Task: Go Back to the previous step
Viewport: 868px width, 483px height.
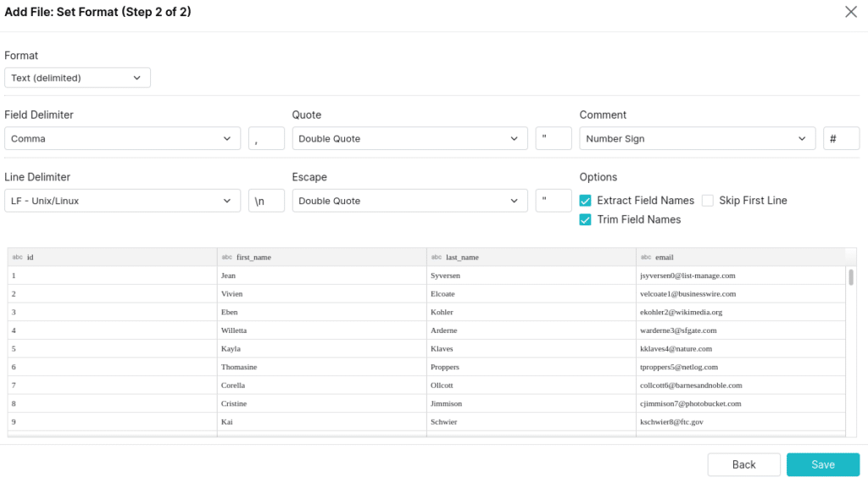Action: tap(744, 464)
